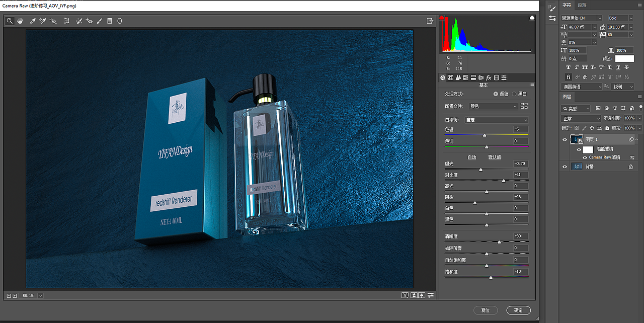Click the zoom out minus button
The width and height of the screenshot is (644, 323).
coord(9,296)
